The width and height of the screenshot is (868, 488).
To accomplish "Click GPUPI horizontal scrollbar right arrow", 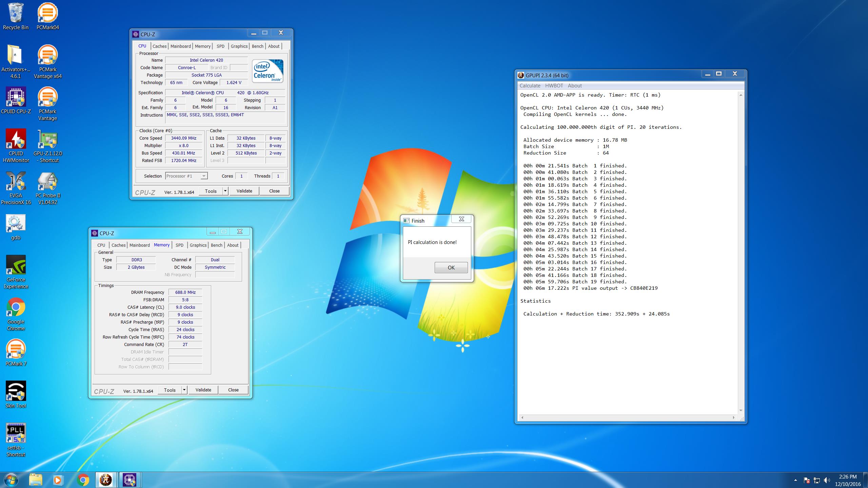I will (x=734, y=418).
